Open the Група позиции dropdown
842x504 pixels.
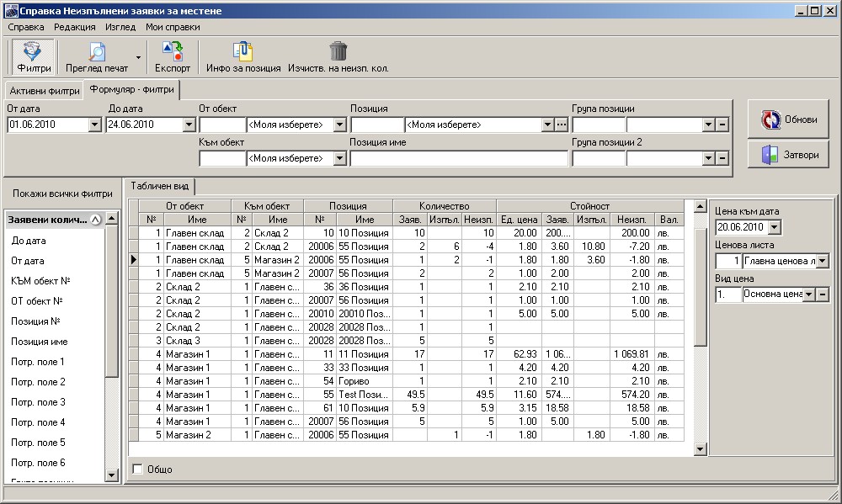coord(708,125)
